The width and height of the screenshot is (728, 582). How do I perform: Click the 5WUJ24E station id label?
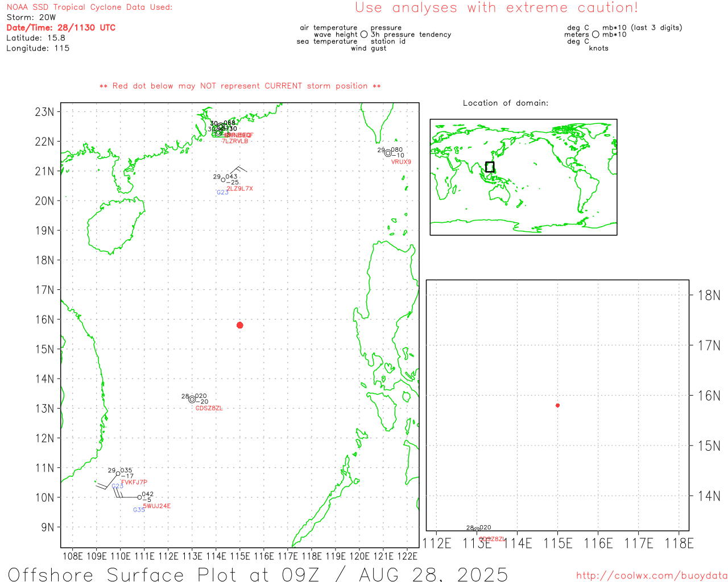pyautogui.click(x=157, y=506)
